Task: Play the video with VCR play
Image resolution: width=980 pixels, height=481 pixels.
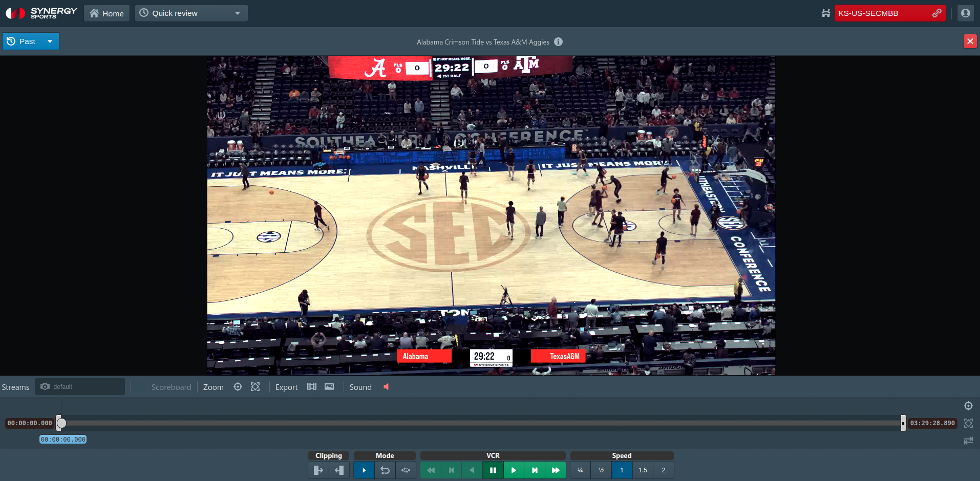Action: point(514,470)
